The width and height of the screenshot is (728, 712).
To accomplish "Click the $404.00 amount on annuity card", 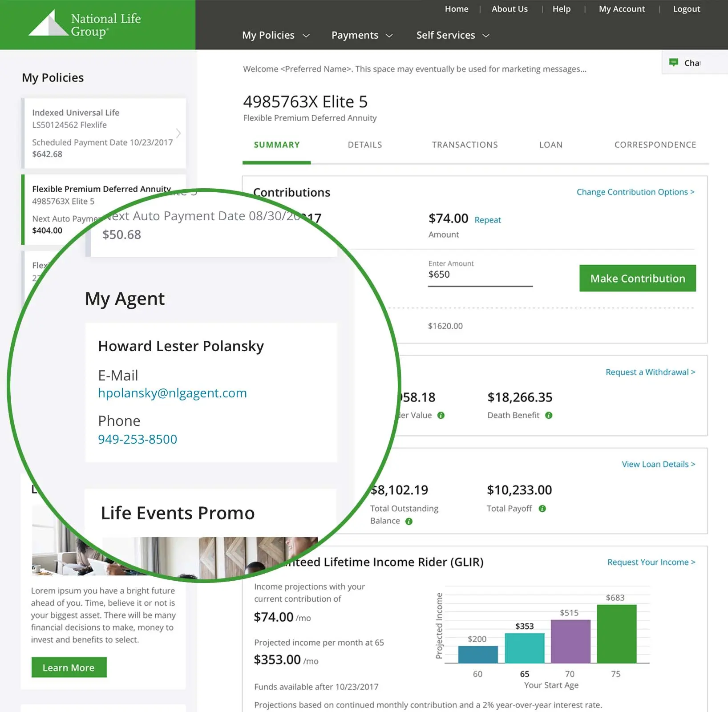I will (x=47, y=231).
